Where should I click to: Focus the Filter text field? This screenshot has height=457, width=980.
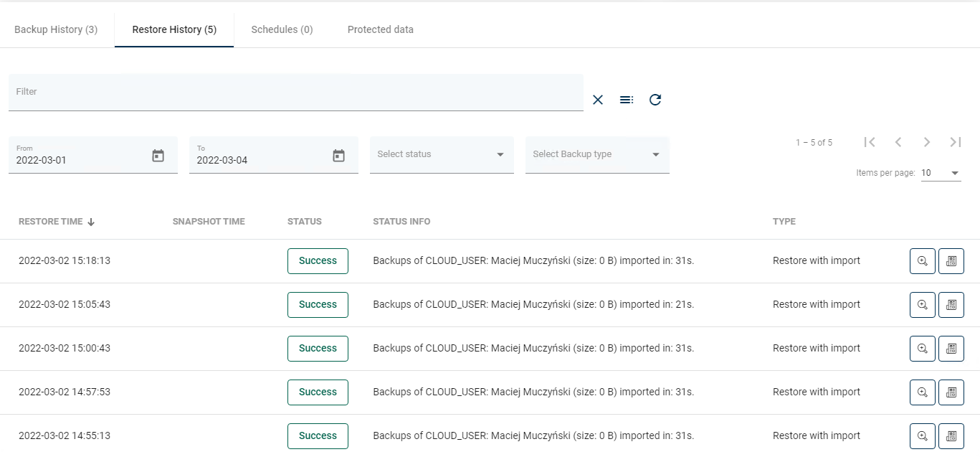pyautogui.click(x=295, y=93)
